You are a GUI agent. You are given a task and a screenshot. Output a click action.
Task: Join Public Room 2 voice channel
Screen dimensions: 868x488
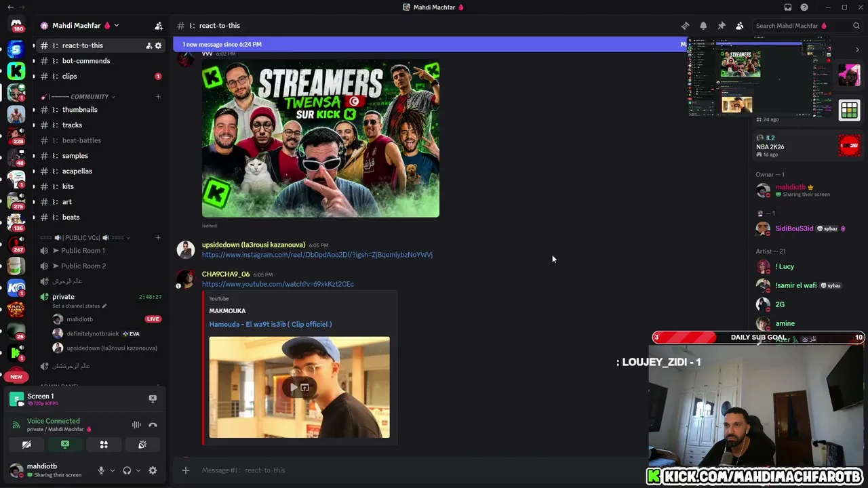tap(101, 266)
